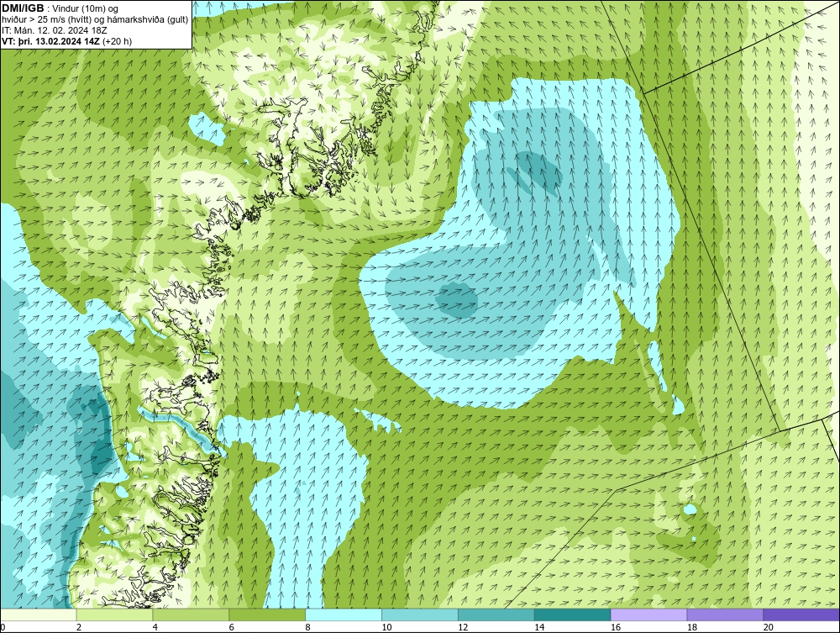The width and height of the screenshot is (840, 633).
Task: Click the 10–12 m/s turquoise legend swatch
Action: pyautogui.click(x=420, y=615)
